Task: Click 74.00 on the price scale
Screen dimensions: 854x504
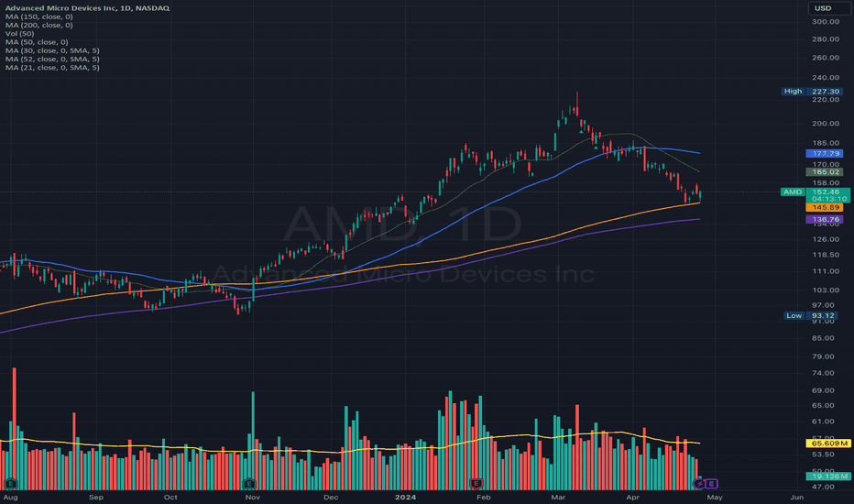Action: (823, 373)
